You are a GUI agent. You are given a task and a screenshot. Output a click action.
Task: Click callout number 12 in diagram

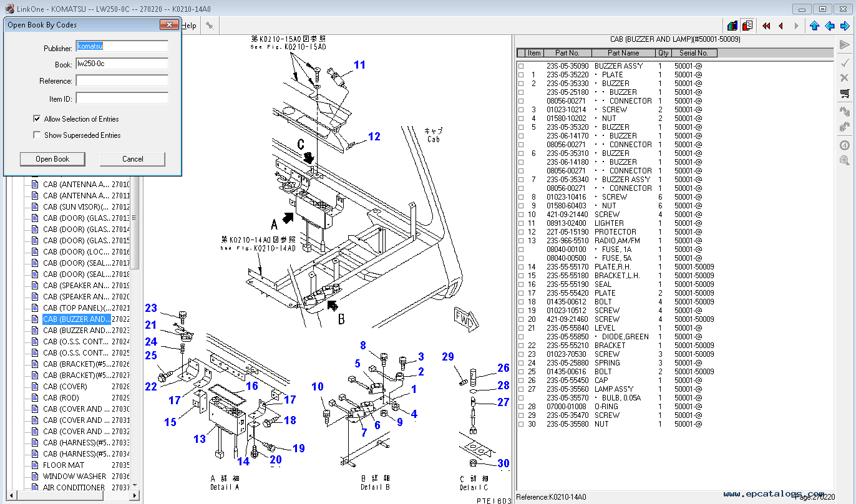point(374,137)
